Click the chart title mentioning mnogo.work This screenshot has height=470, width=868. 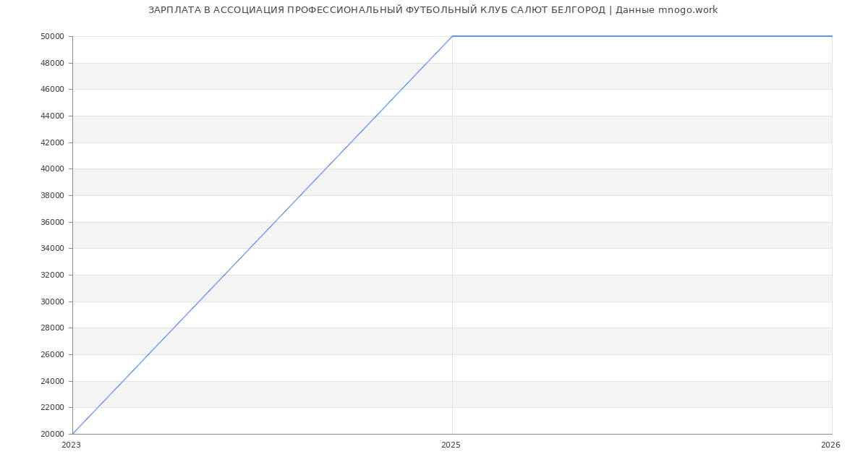[x=433, y=10]
